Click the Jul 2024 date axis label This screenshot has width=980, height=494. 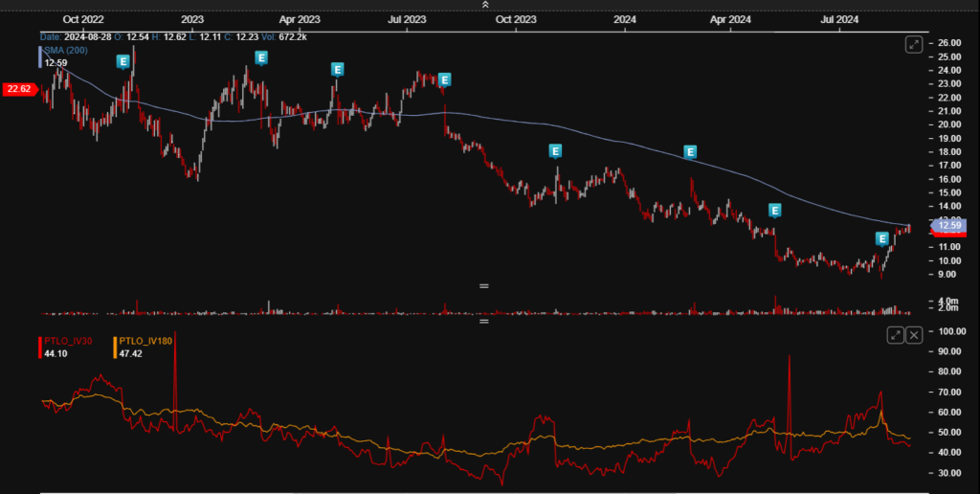pos(838,19)
